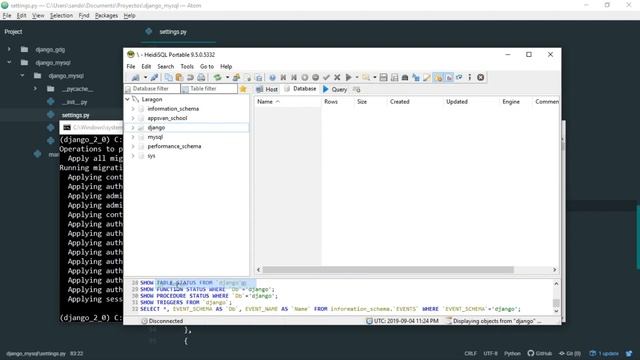This screenshot has width=640, height=360.
Task: Click the round X icon at the toolbar end
Action: pos(481,77)
